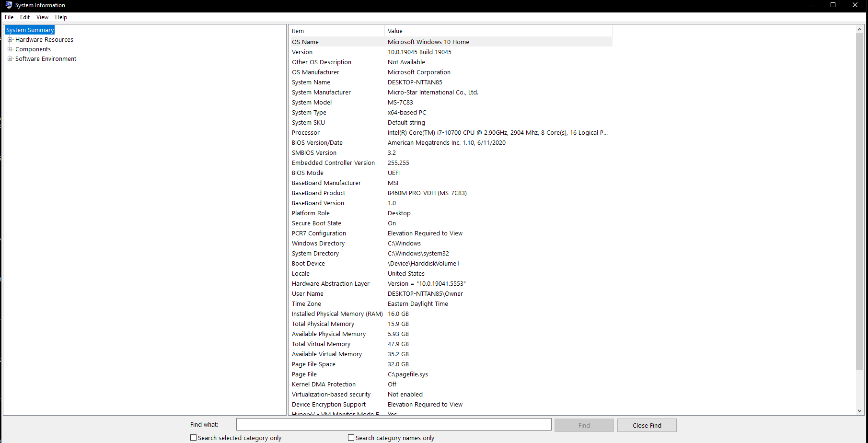Click the Find what input field
Viewport: 868px width, 443px height.
(x=393, y=425)
